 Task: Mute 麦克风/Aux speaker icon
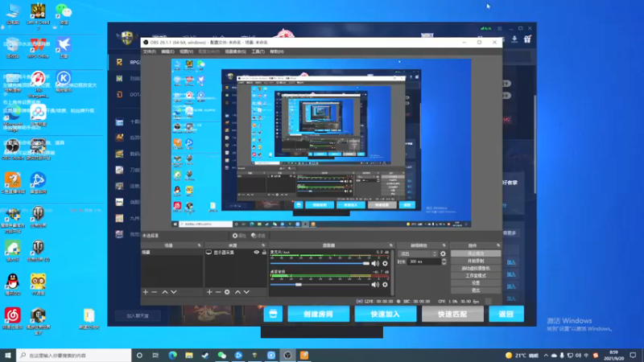(375, 264)
